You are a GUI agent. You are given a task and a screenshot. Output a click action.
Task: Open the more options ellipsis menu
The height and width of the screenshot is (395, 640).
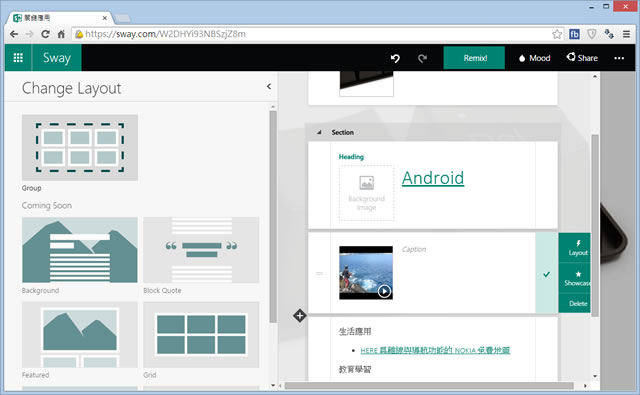click(x=619, y=58)
